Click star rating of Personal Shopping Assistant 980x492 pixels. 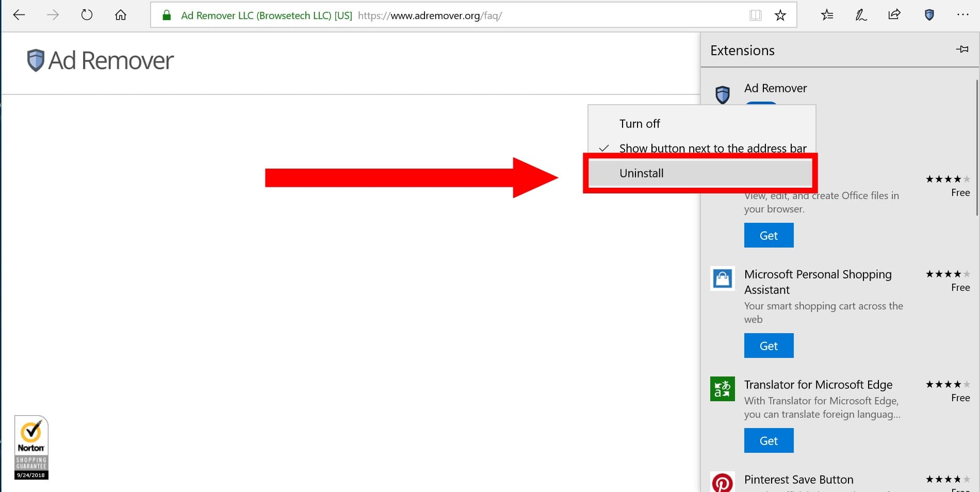click(948, 274)
